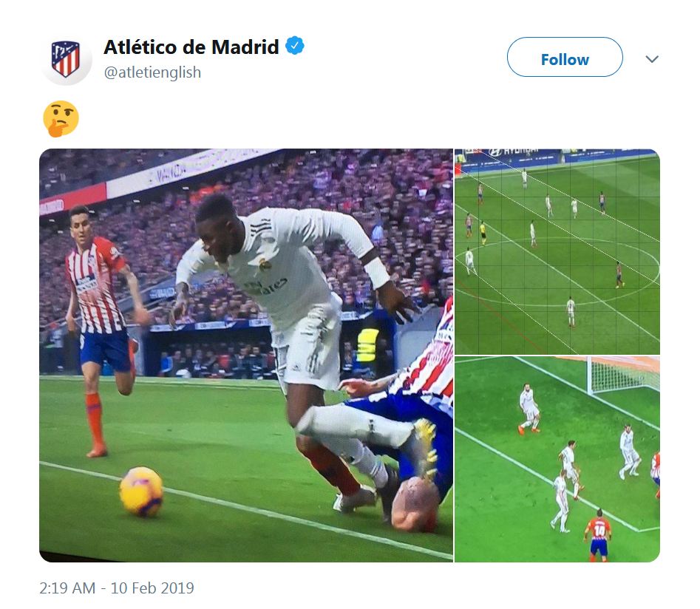Click the thinking face emoji
The image size is (700, 609).
61,119
